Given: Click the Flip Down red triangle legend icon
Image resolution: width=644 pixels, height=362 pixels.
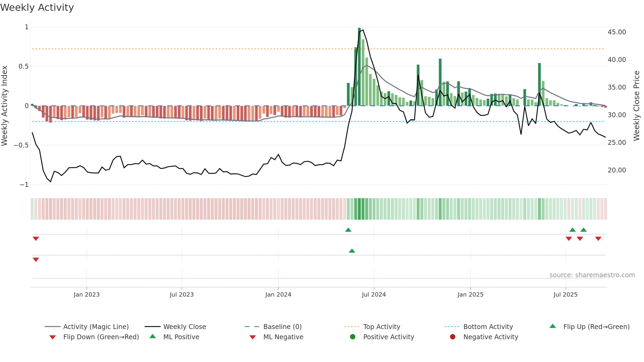Looking at the screenshot, I should (x=53, y=337).
